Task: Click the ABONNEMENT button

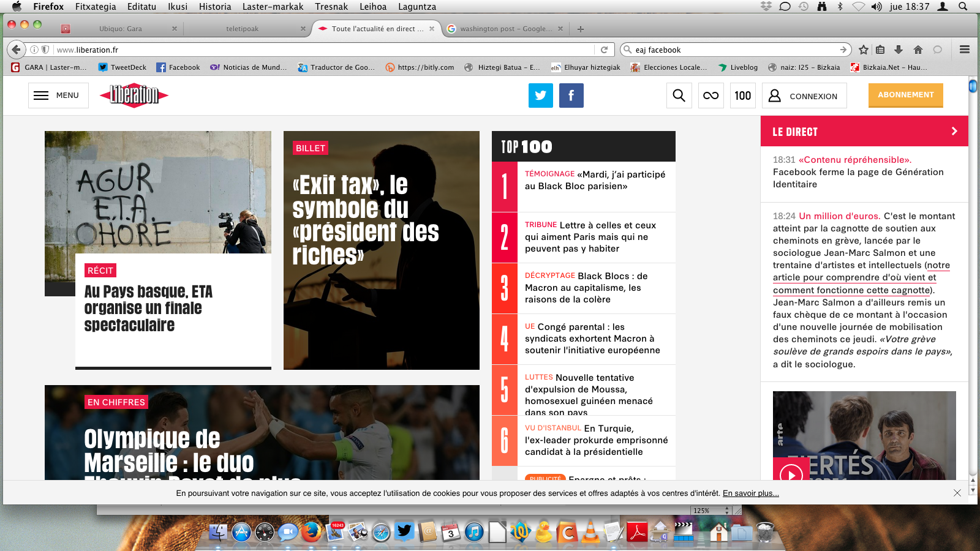Action: pyautogui.click(x=905, y=95)
